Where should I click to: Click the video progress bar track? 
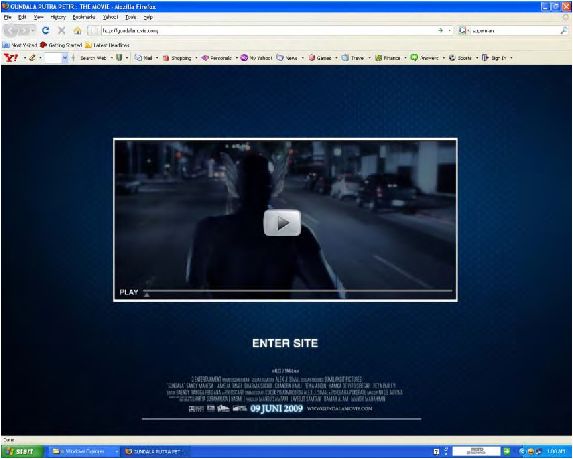pos(298,291)
